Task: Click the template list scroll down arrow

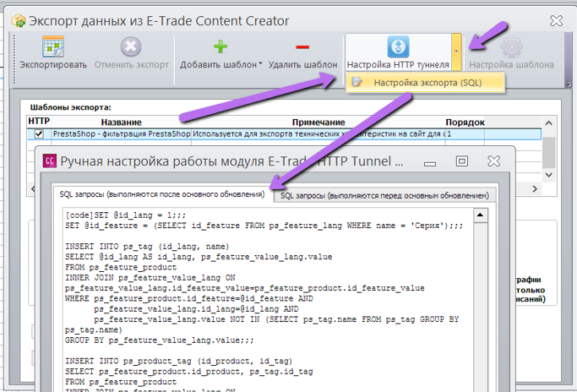Action: click(x=548, y=175)
